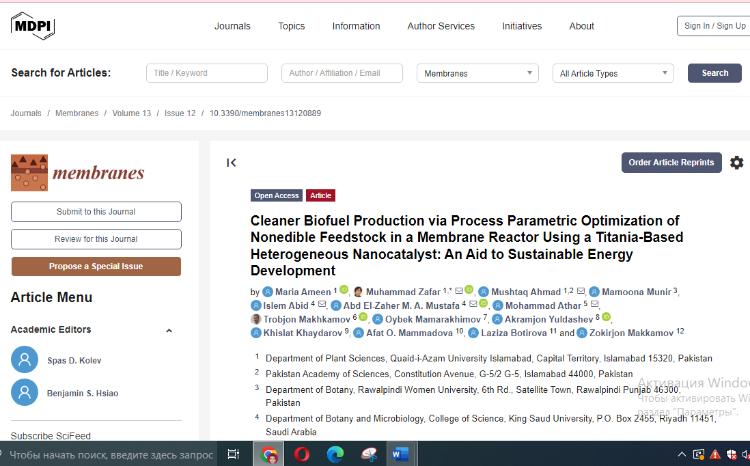Viewport: 750px width, 466px height.
Task: Open the Journals menu
Action: pos(232,26)
